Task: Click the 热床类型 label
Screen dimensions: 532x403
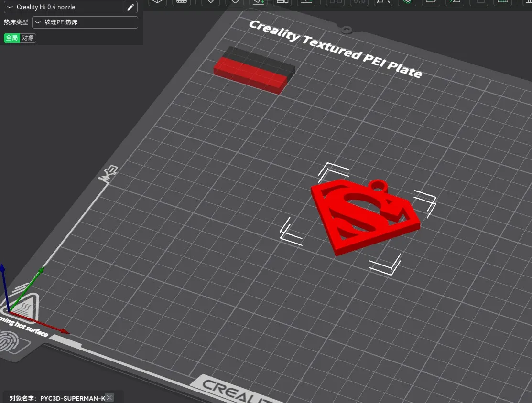Action: [16, 22]
